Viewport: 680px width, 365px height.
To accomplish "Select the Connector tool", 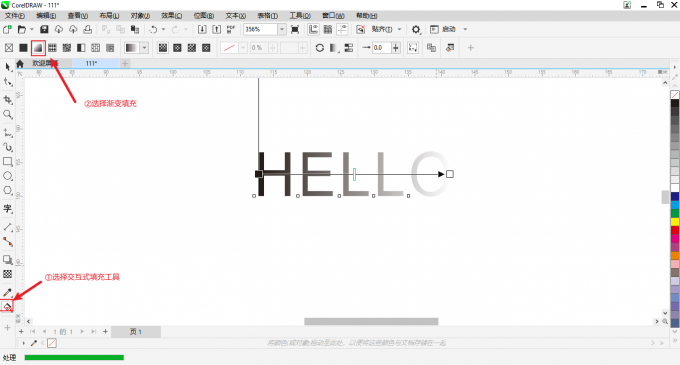I will click(8, 241).
